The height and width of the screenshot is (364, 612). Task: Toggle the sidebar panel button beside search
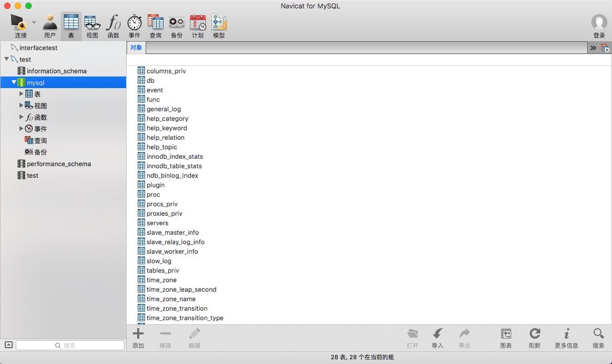pos(8,345)
